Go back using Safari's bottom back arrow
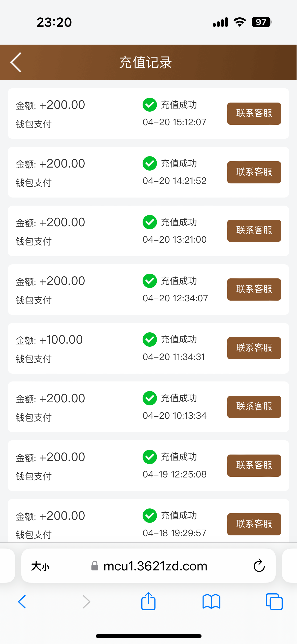 [x=22, y=602]
